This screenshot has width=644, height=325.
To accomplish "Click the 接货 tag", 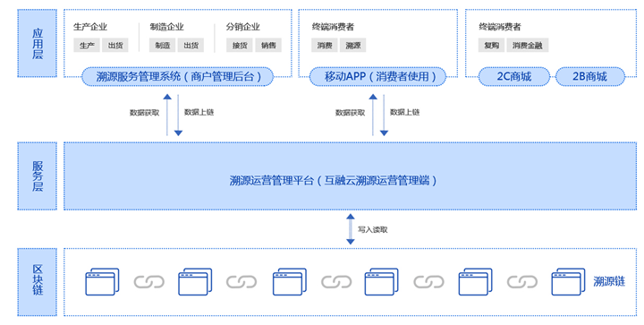I will click(240, 45).
